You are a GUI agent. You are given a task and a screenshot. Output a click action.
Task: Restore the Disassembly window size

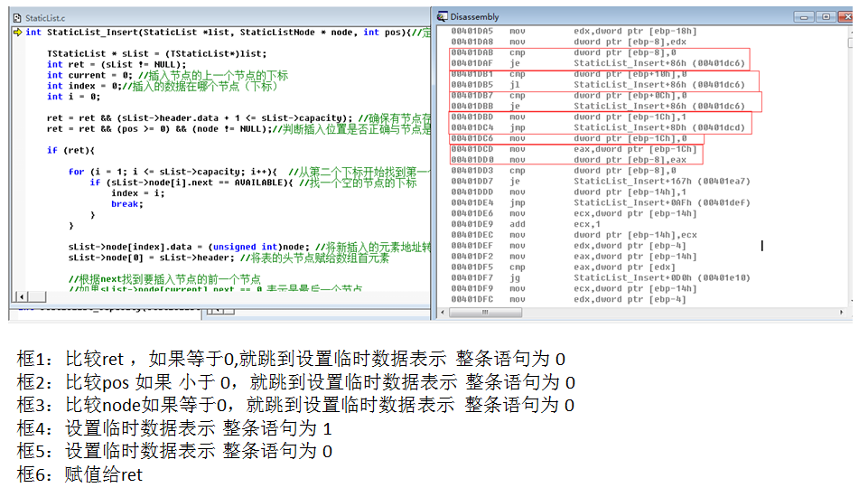[x=826, y=17]
